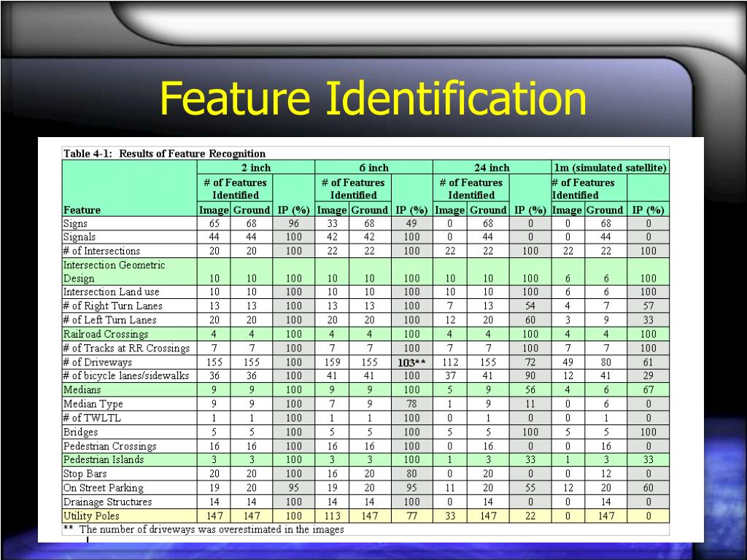This screenshot has width=747, height=560.
Task: Select the "# of Driveways" row label
Action: tap(97, 362)
